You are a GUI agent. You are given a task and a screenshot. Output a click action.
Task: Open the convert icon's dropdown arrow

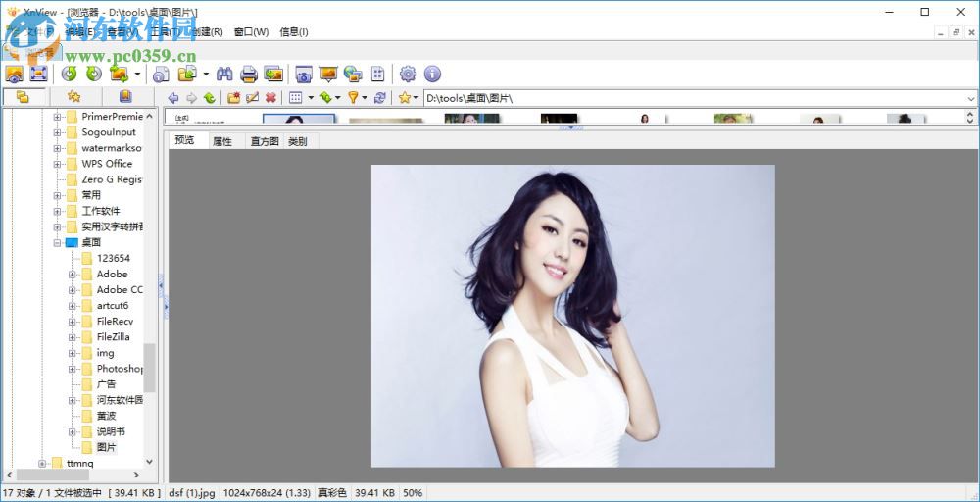[x=137, y=75]
